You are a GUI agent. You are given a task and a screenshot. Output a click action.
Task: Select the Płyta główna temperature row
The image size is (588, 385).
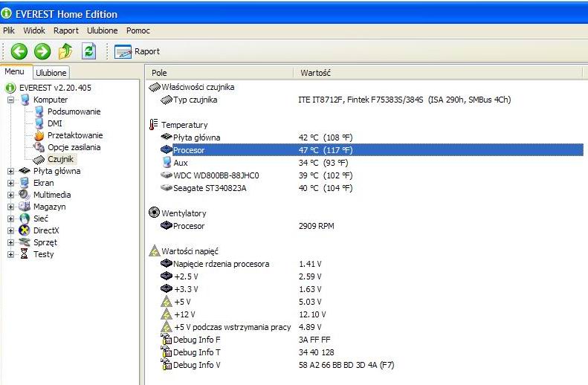pos(366,137)
